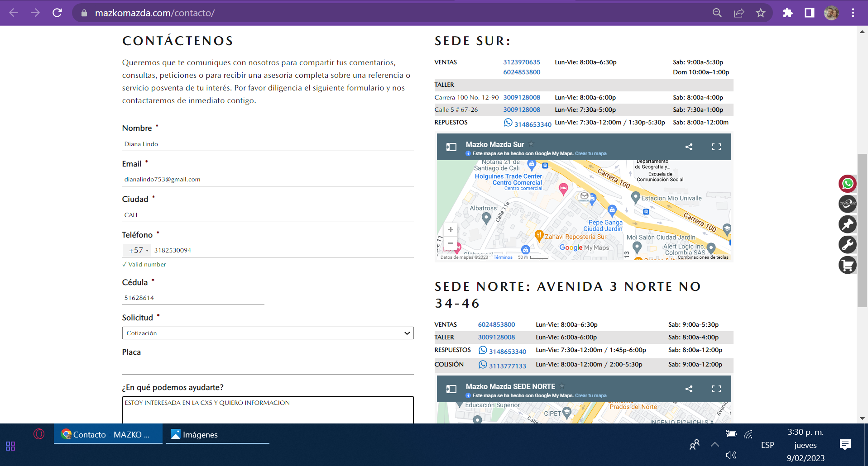Zoom out on the Sede Sur map

pyautogui.click(x=451, y=243)
